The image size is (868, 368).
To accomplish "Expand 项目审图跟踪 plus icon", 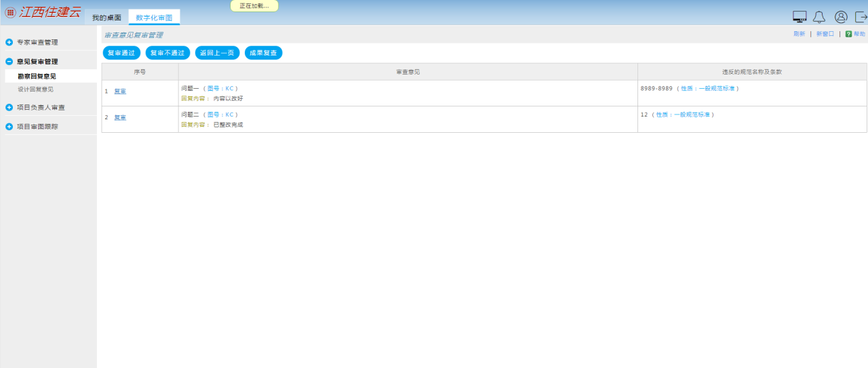I will (x=9, y=126).
